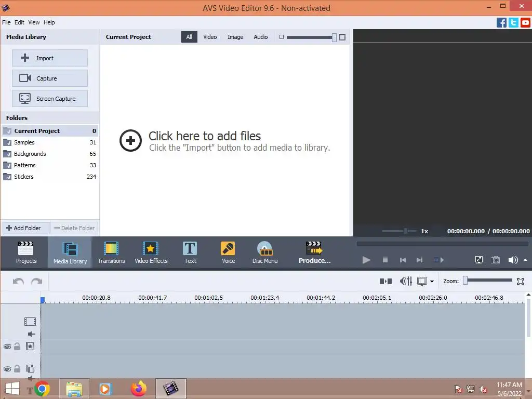
Task: Open the Facebook page icon
Action: point(501,22)
